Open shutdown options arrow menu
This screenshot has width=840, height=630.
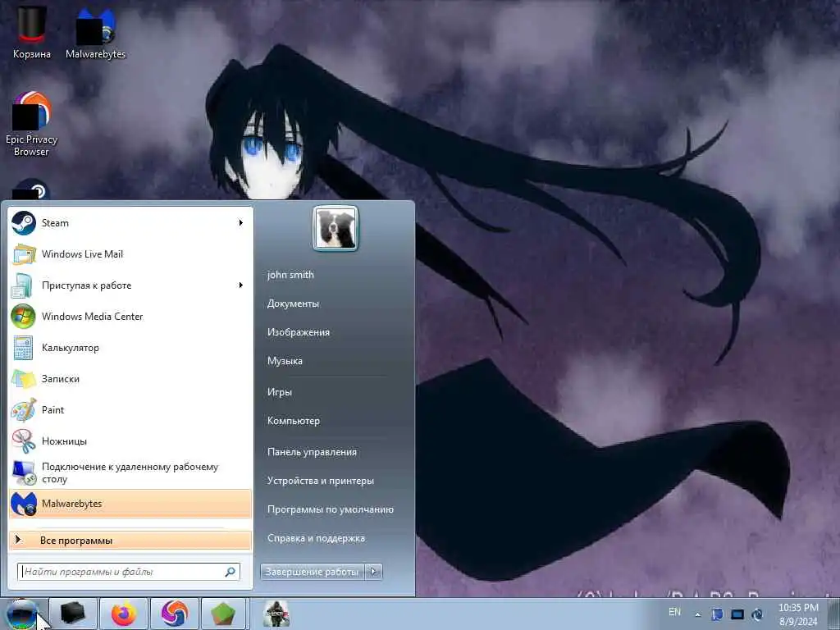point(374,572)
